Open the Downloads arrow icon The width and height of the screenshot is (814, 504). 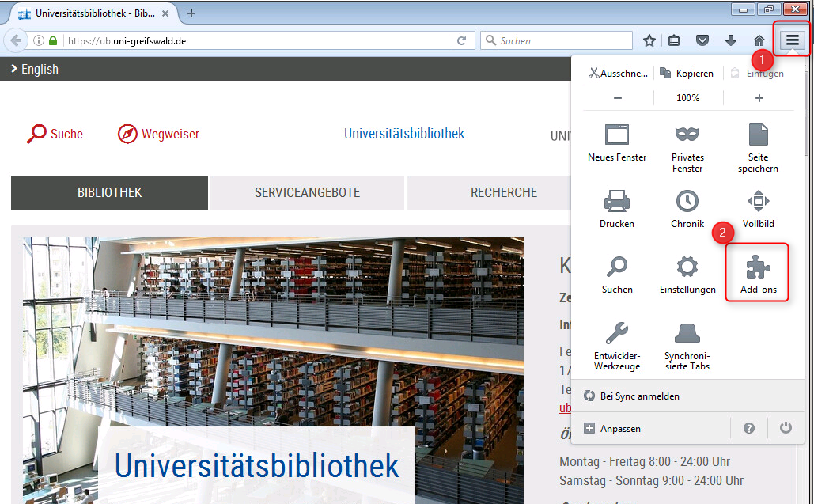click(730, 40)
